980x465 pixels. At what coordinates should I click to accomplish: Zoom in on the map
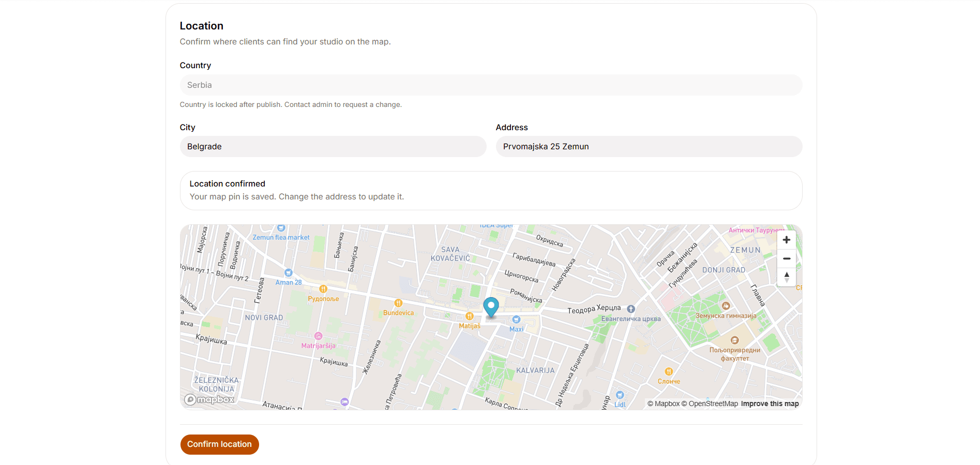pyautogui.click(x=786, y=240)
